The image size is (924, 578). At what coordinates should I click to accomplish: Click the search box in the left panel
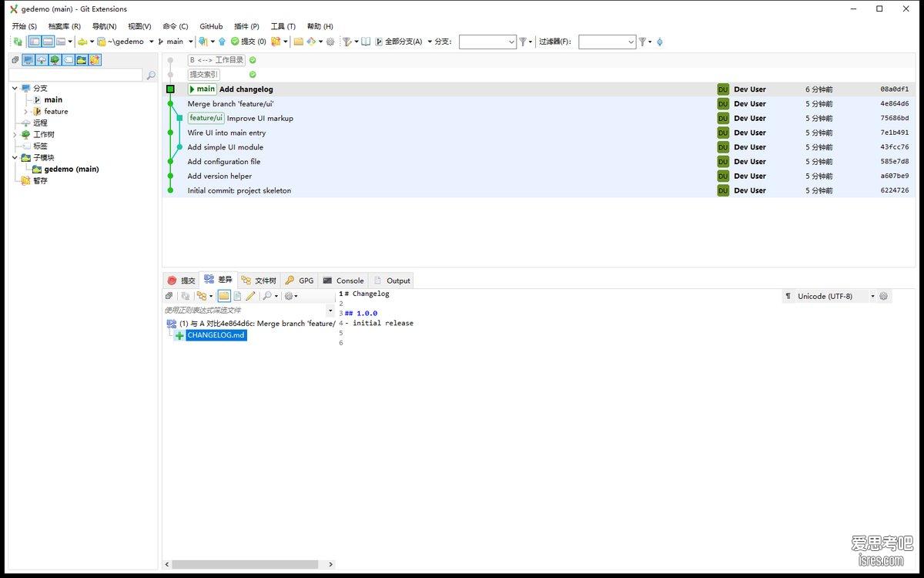pos(75,75)
